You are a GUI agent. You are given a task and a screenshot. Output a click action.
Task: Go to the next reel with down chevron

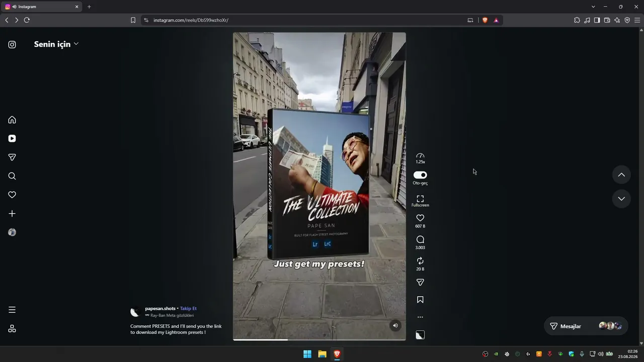click(621, 199)
